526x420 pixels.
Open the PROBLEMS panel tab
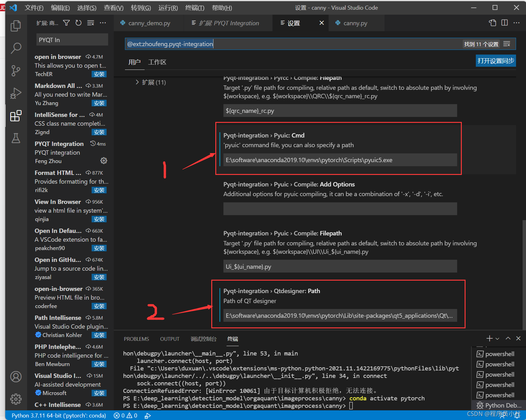tap(136, 339)
